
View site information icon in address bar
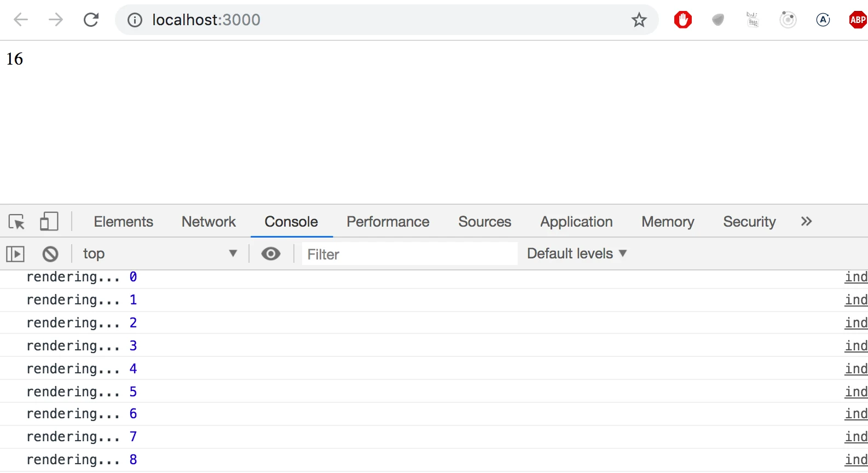pyautogui.click(x=135, y=20)
